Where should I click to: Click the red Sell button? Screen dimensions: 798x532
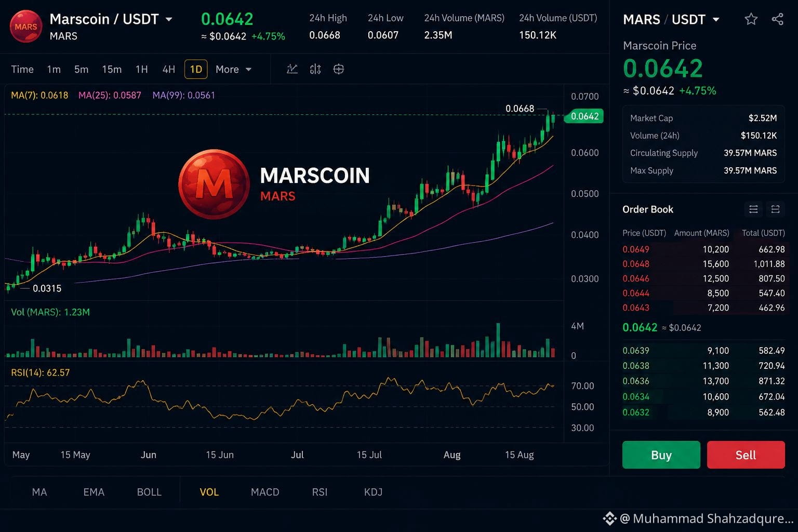tap(746, 455)
